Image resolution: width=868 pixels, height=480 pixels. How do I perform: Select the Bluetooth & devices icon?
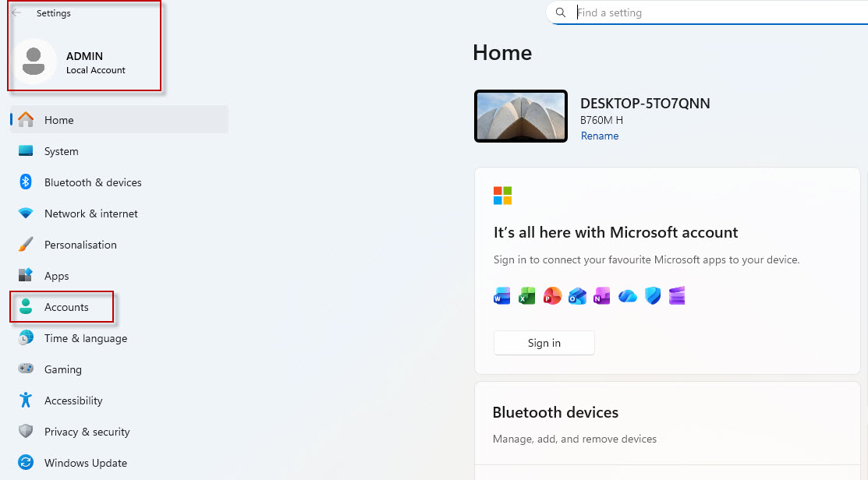tap(26, 182)
